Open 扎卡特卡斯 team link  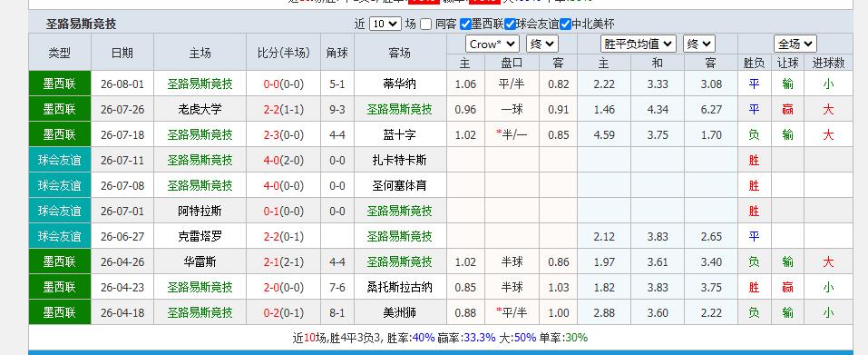click(x=399, y=161)
